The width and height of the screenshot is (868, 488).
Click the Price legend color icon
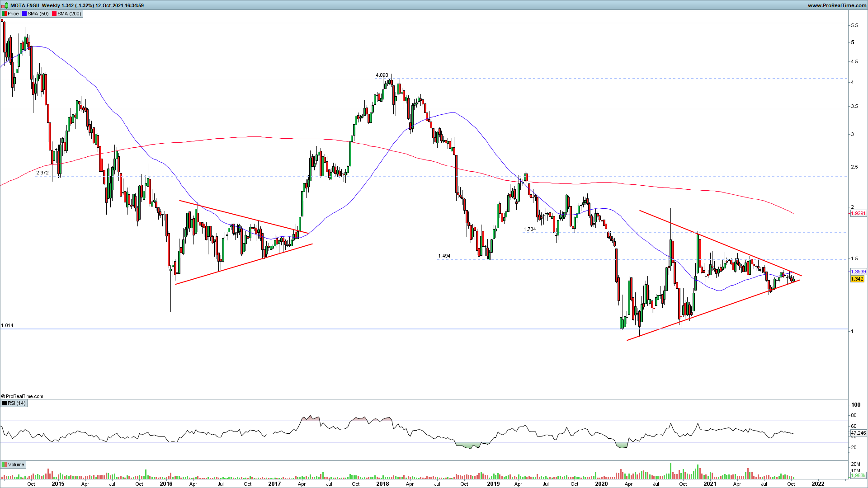click(x=5, y=14)
